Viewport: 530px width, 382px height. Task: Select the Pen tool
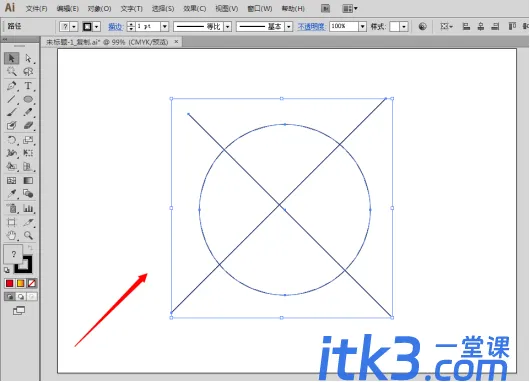coord(11,86)
